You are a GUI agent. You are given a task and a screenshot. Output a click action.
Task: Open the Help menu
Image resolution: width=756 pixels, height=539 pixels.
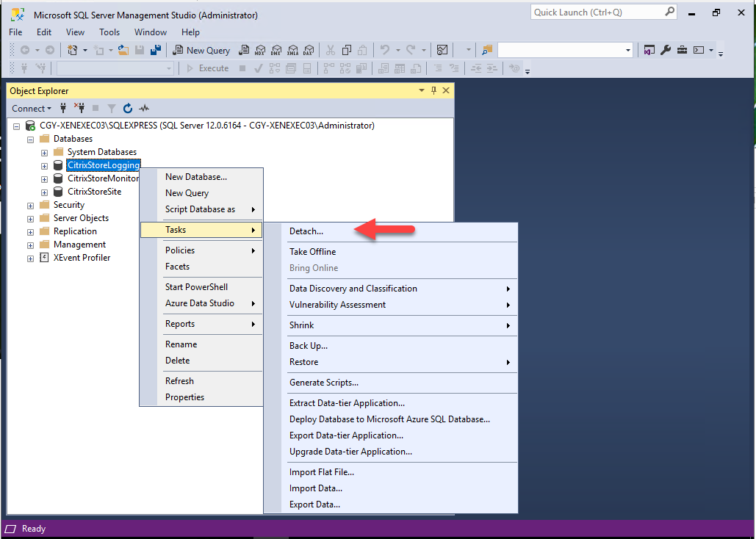pyautogui.click(x=190, y=32)
